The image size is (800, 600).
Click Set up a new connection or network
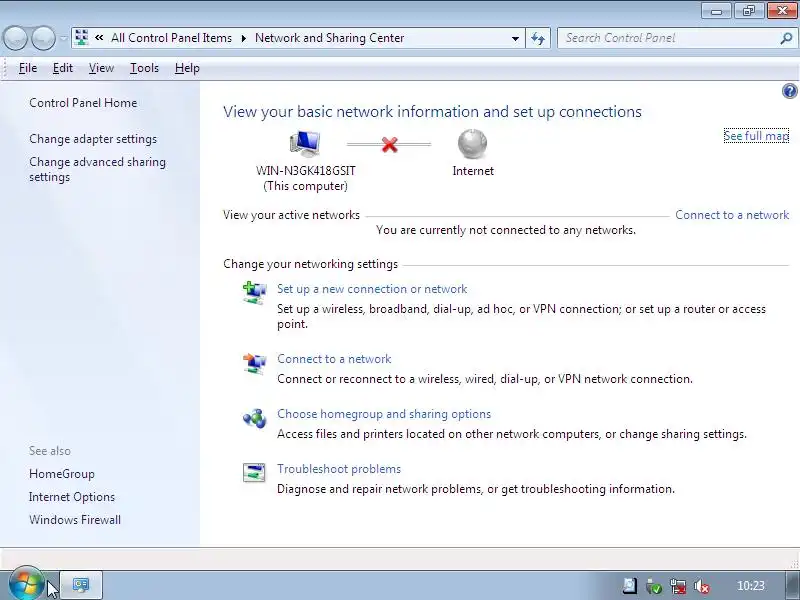click(372, 289)
